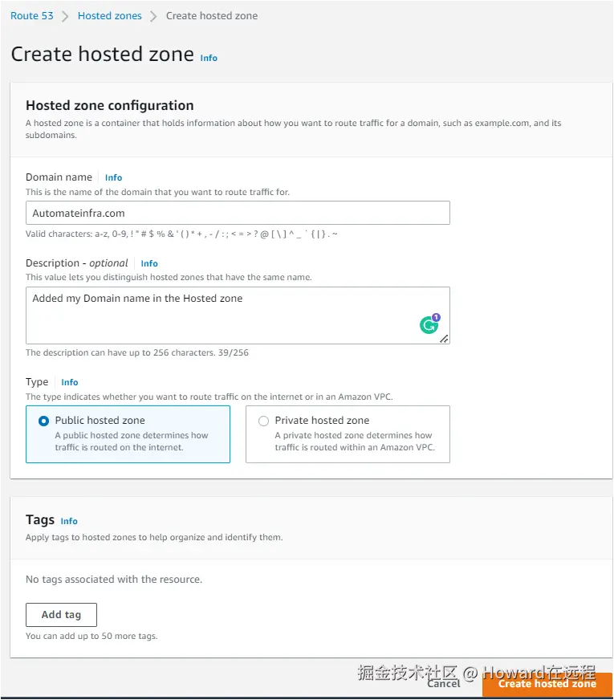Open the Tags Info link
Screen dimensions: 614x700
pos(69,521)
